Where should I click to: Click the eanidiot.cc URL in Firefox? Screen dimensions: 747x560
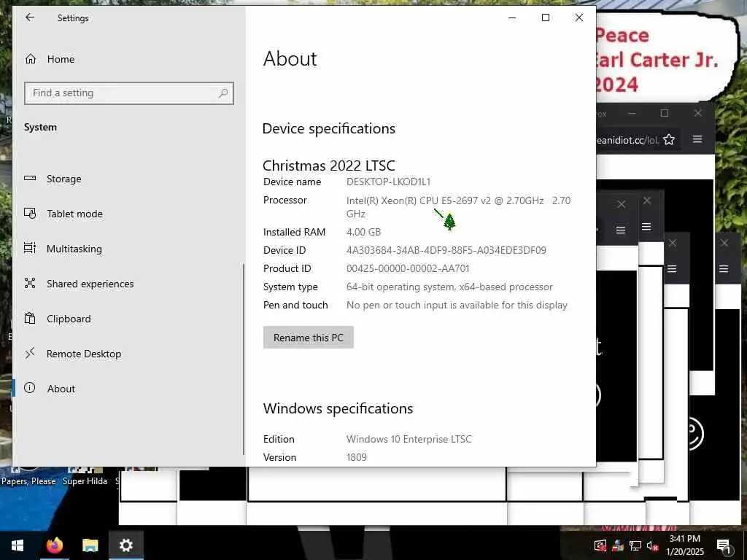click(627, 140)
